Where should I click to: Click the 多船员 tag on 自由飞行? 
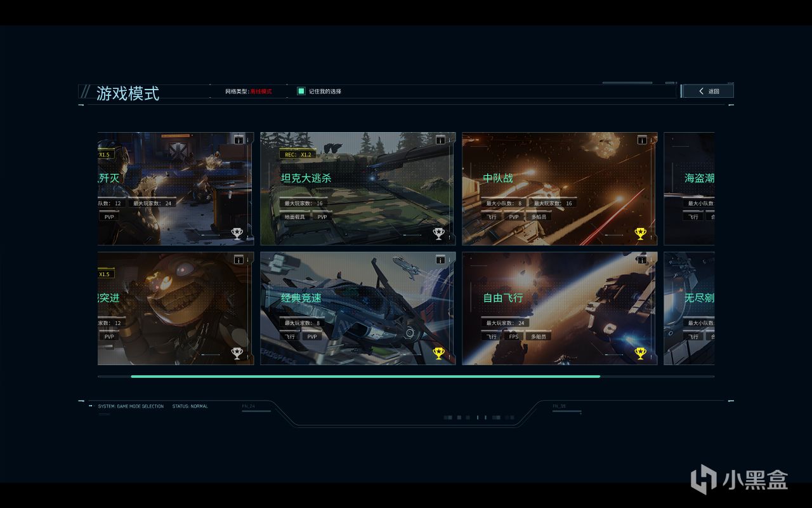coord(539,336)
